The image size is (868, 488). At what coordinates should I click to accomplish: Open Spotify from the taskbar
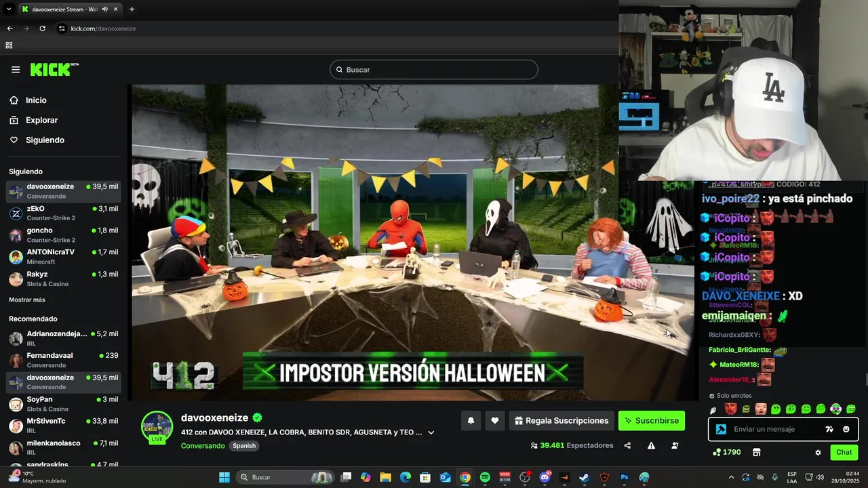coord(485,477)
